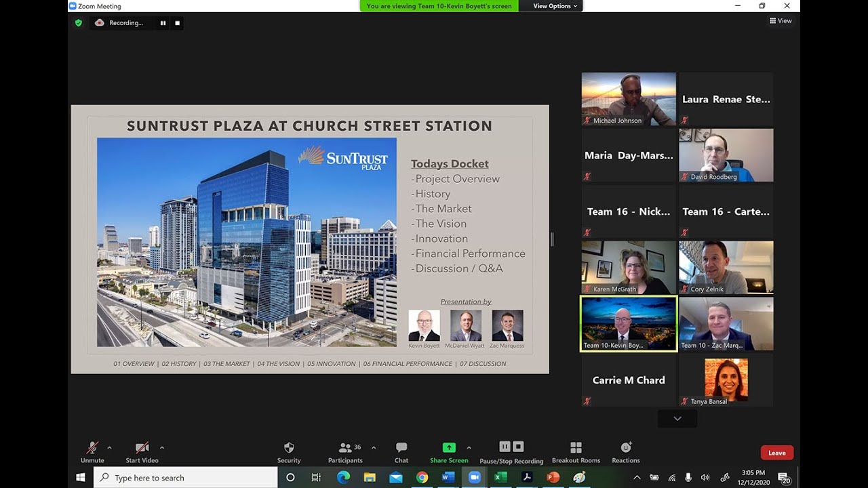Select Team 10-Kevin Boy... video tile
Screen dimensions: 868x488
(629, 324)
